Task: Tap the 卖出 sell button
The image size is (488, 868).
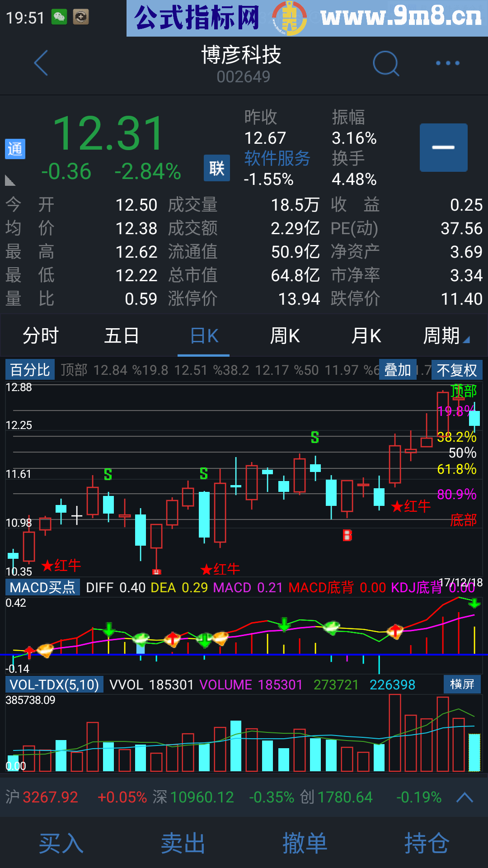Action: pyautogui.click(x=183, y=844)
